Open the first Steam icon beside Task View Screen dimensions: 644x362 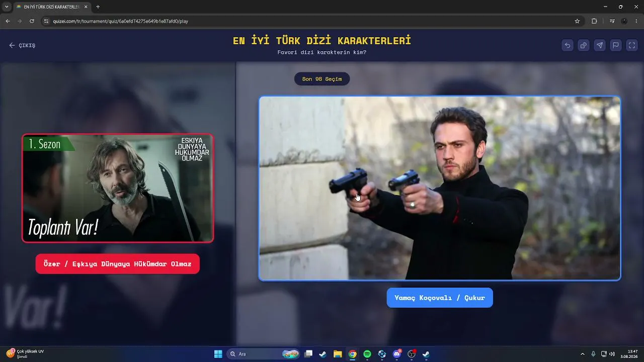click(323, 354)
